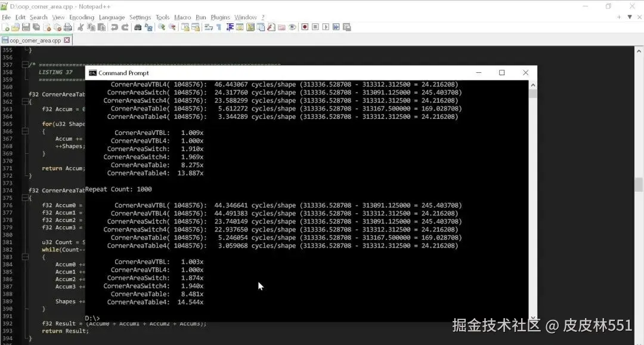Screen dimensions: 644x345
Task: Toggle indent guide toolbar icon
Action: [230, 27]
